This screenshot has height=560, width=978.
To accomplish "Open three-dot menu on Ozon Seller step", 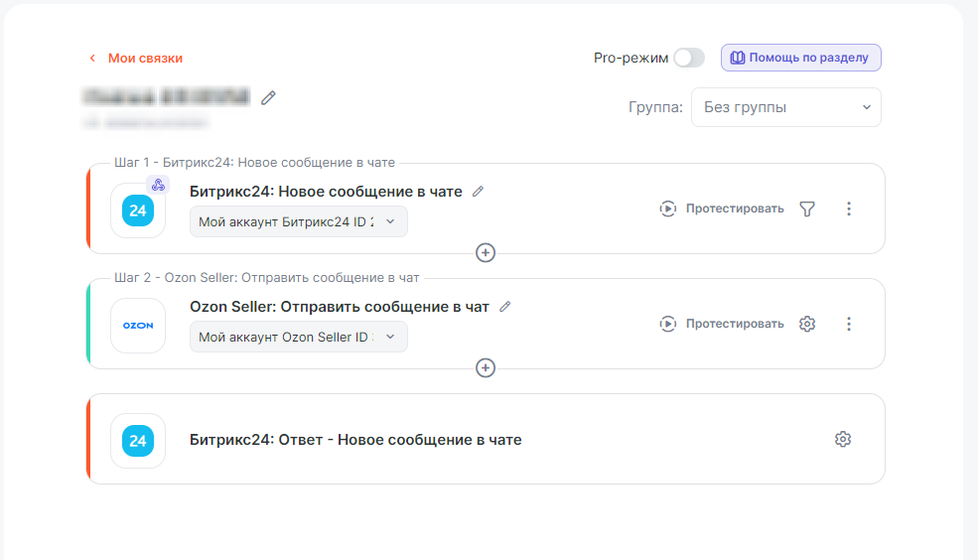I will [x=848, y=324].
